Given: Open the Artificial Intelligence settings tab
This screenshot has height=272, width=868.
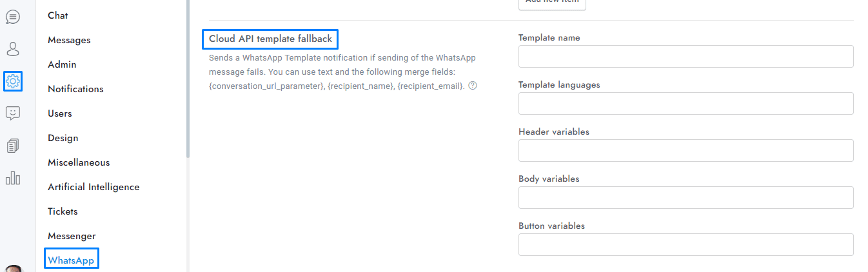Looking at the screenshot, I should click(94, 187).
